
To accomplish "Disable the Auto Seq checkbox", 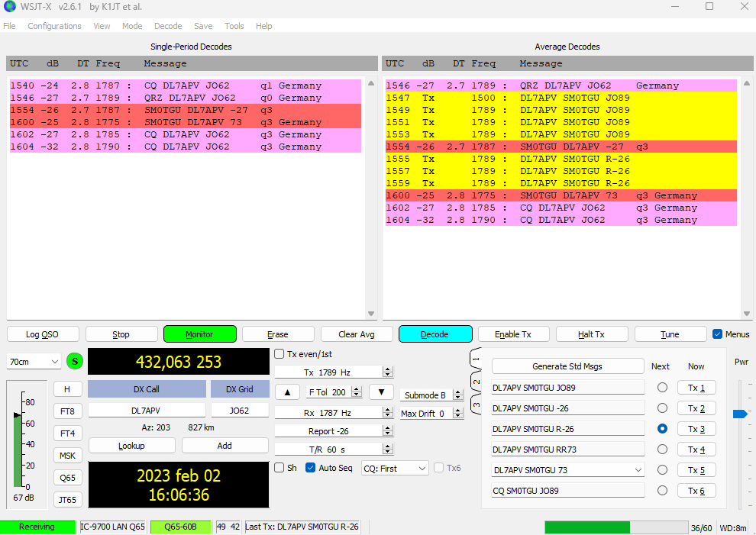I will point(311,468).
